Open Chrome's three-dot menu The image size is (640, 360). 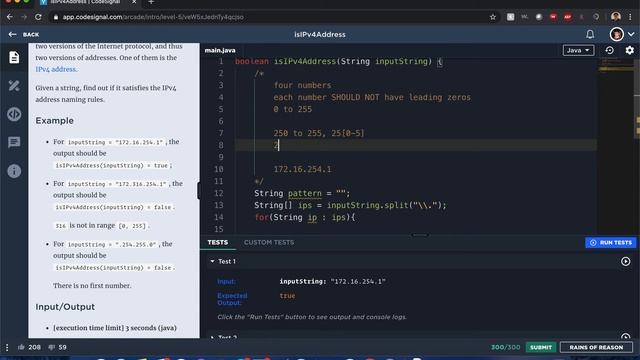[631, 17]
